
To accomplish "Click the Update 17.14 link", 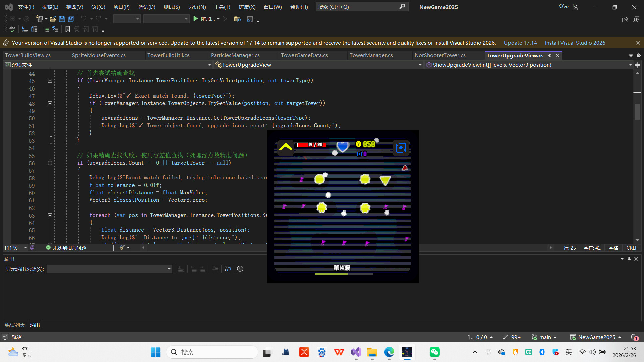I will 520,43.
